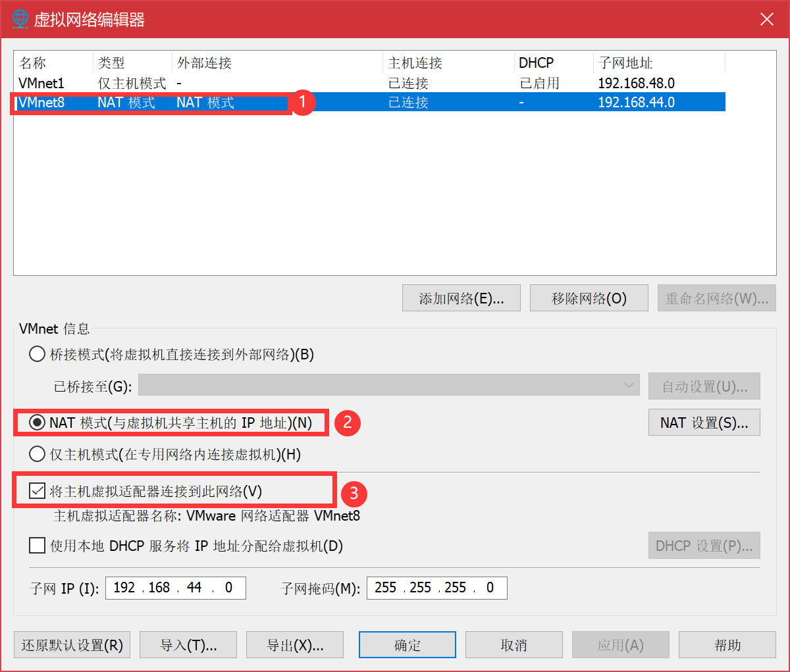The image size is (790, 672).
Task: Click the Virtual Network Editor globe icon
Action: [20, 19]
